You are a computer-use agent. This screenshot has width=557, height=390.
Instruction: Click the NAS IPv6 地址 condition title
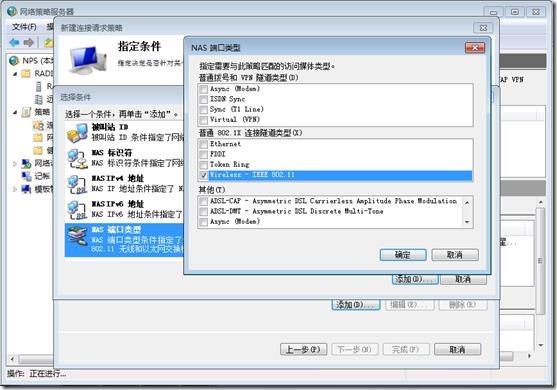pyautogui.click(x=118, y=204)
